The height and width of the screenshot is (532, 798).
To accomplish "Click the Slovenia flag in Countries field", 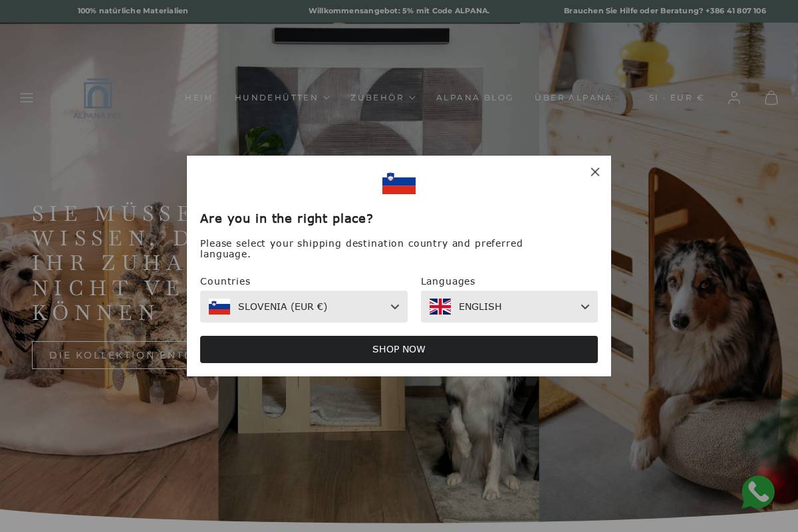I will tap(219, 307).
